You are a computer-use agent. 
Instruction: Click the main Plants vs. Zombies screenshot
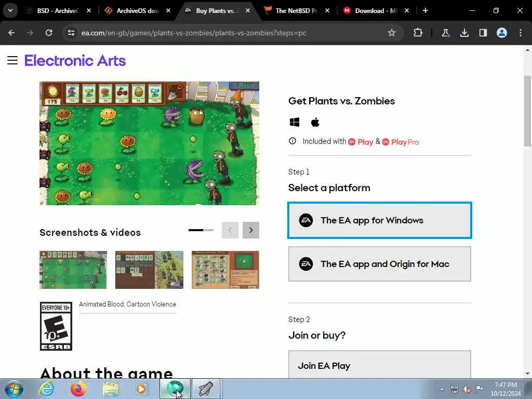[149, 143]
